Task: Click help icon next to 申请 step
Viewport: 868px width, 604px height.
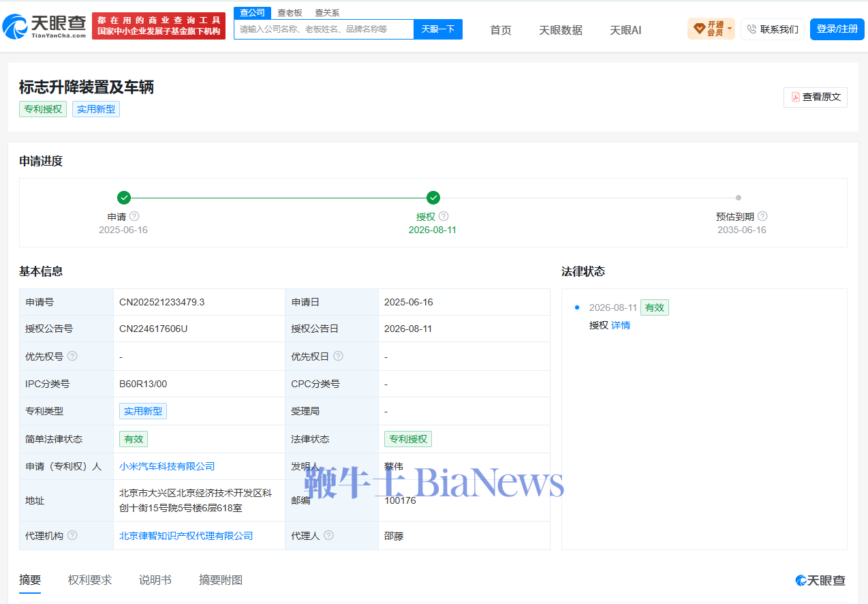Action: pyautogui.click(x=134, y=216)
